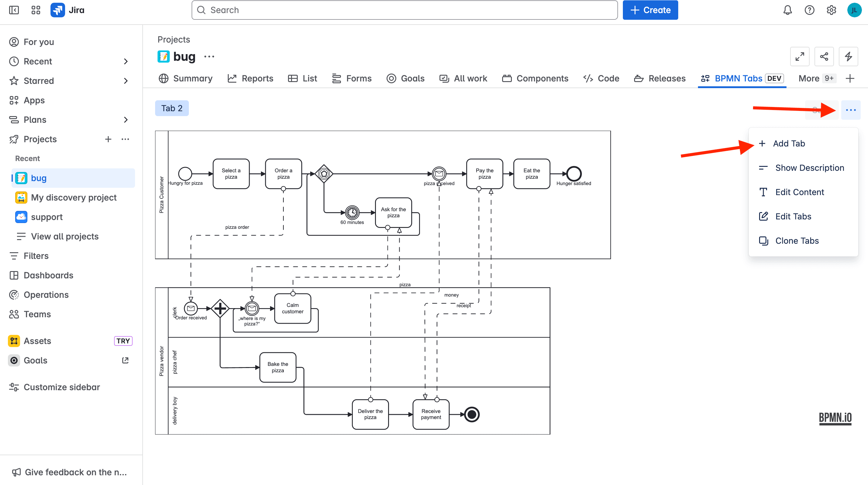868x485 pixels.
Task: Select the Deliver the pizza task
Action: (x=370, y=414)
